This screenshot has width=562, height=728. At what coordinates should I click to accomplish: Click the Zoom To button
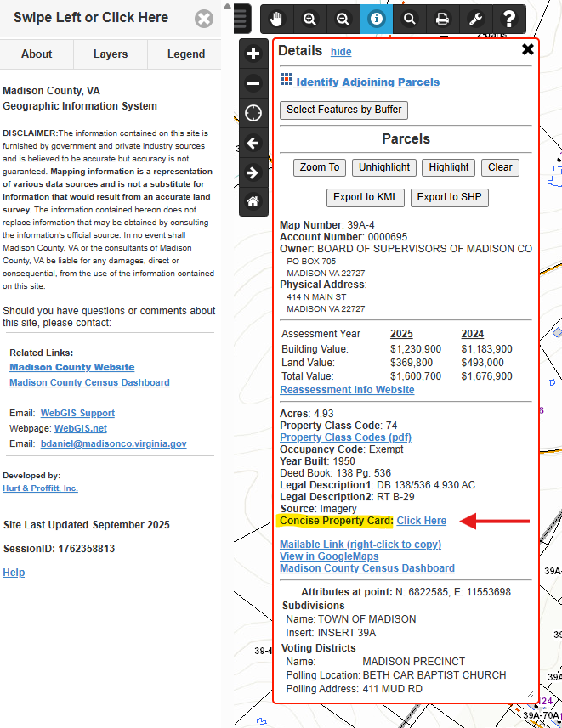pos(320,167)
